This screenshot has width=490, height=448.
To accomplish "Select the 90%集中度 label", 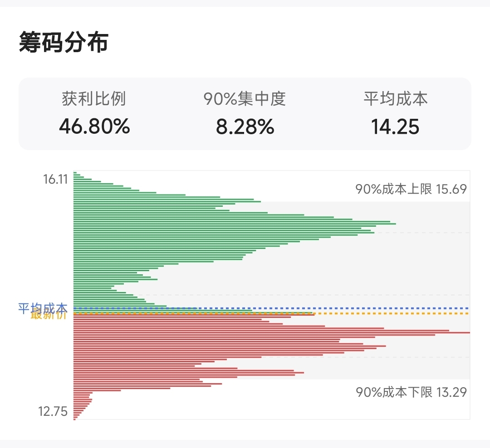I will click(245, 99).
